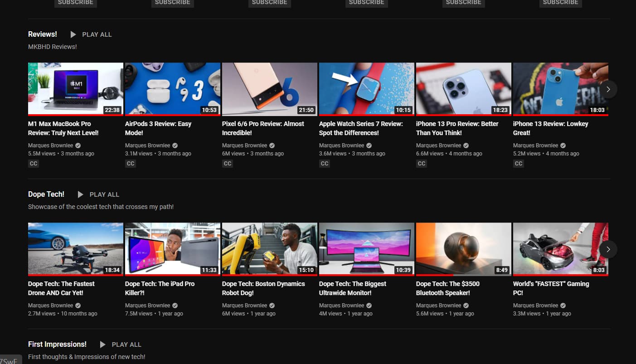
Task: Click verified badge under Biggest Ultrawide Monitor video
Action: coord(369,306)
